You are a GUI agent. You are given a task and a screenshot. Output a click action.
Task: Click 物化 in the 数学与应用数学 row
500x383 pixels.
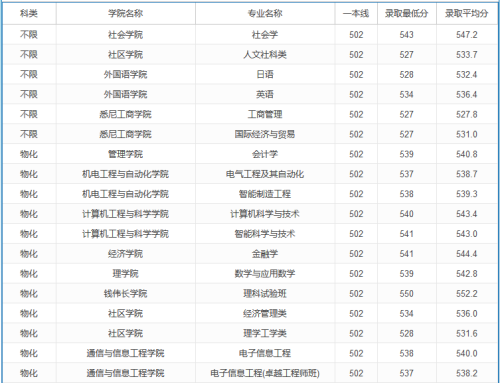coord(29,274)
